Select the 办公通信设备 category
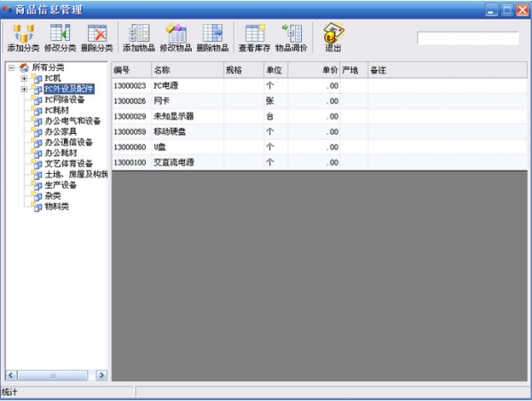 68,142
